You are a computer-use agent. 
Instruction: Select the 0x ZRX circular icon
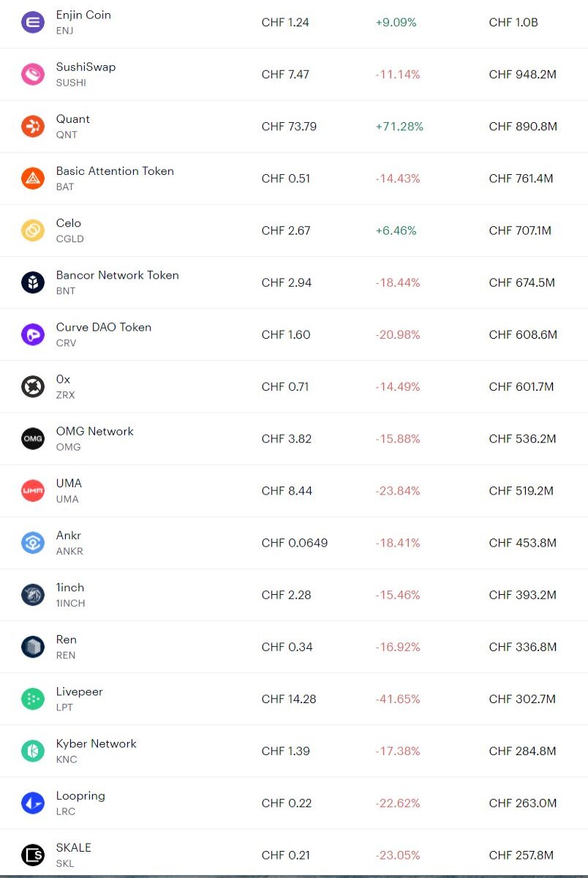pos(33,386)
